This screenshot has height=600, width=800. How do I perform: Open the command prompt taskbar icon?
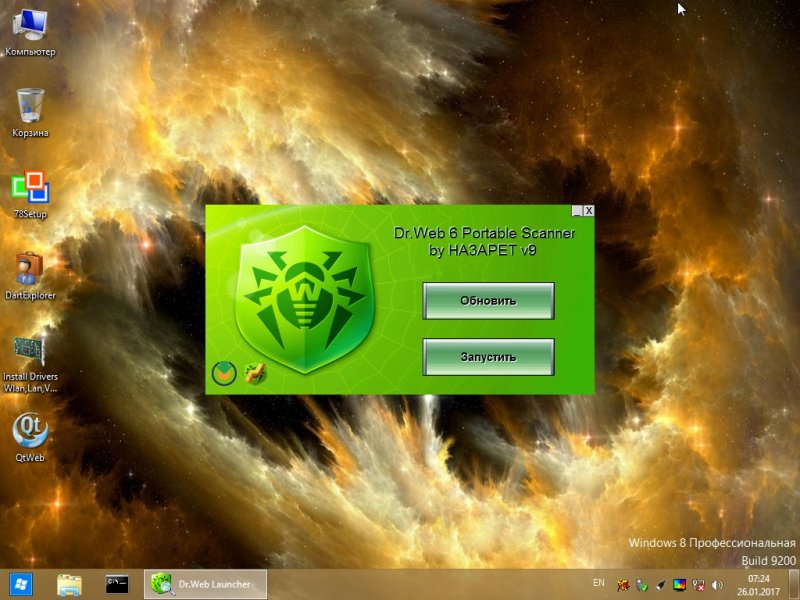pyautogui.click(x=117, y=585)
